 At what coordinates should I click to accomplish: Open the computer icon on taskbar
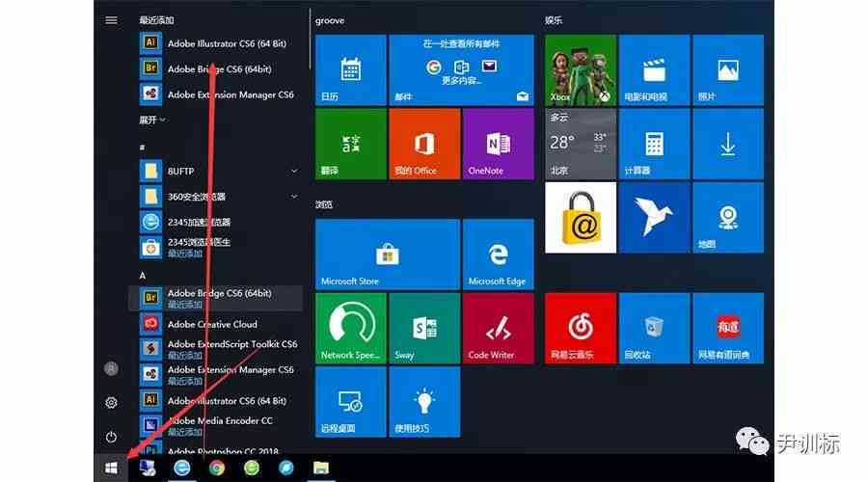click(x=148, y=469)
